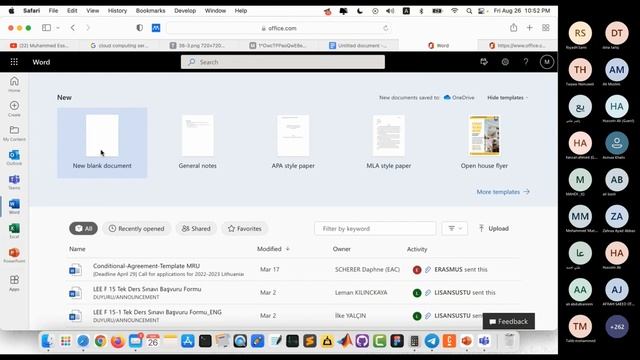Go back with the Safari back arrow
The height and width of the screenshot is (360, 640).
73,28
